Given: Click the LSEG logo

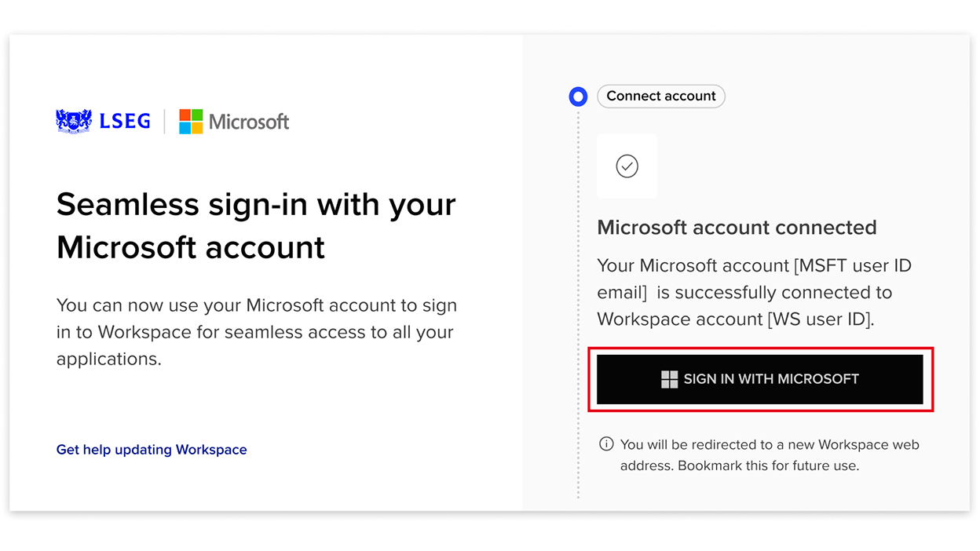Looking at the screenshot, I should [103, 121].
